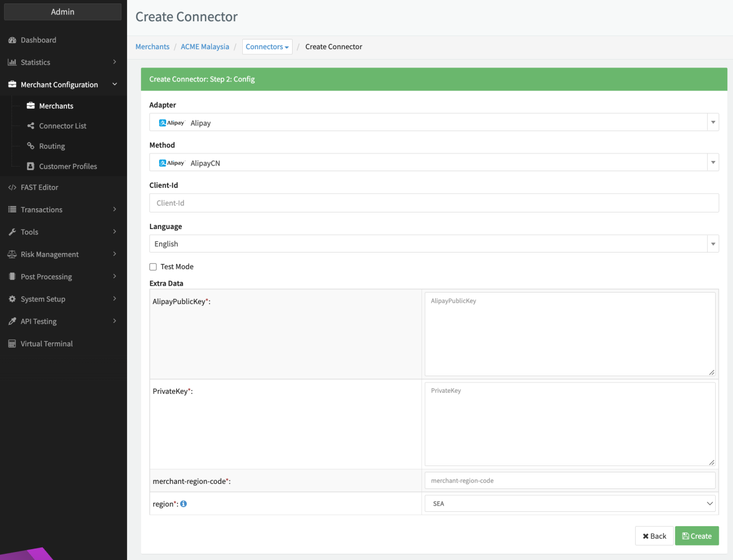The width and height of the screenshot is (733, 560).
Task: Click the FAST Editor code icon
Action: click(12, 187)
